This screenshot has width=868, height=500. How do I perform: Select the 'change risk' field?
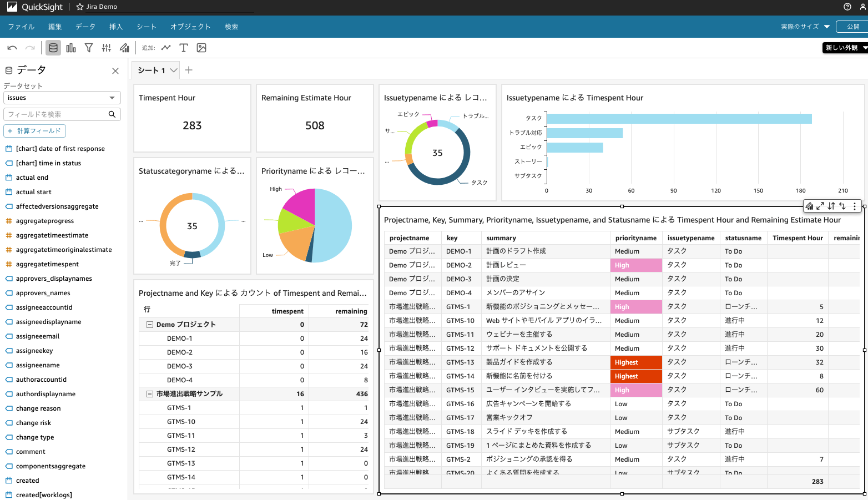33,423
